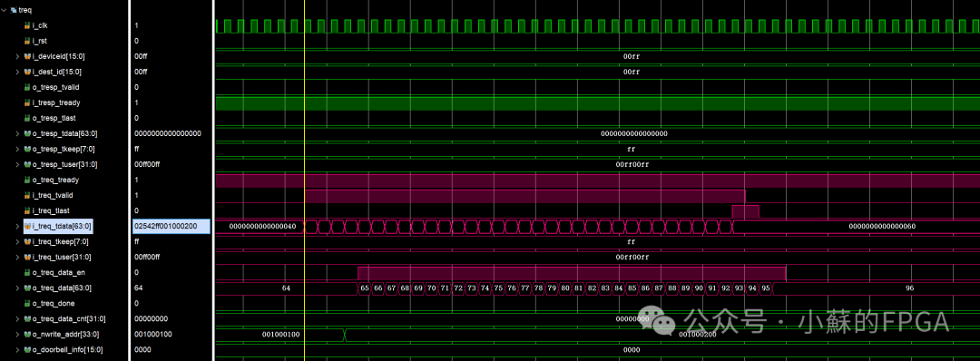The image size is (980, 361).
Task: Click value 0000 of o_doorbell_info in Value column
Action: tap(142, 350)
